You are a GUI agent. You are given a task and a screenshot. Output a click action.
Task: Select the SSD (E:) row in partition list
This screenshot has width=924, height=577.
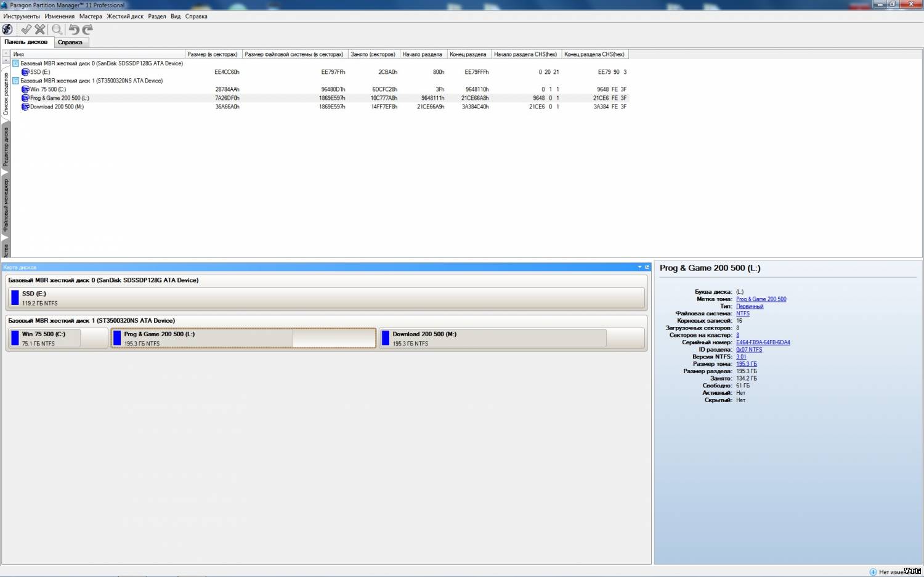coord(320,72)
